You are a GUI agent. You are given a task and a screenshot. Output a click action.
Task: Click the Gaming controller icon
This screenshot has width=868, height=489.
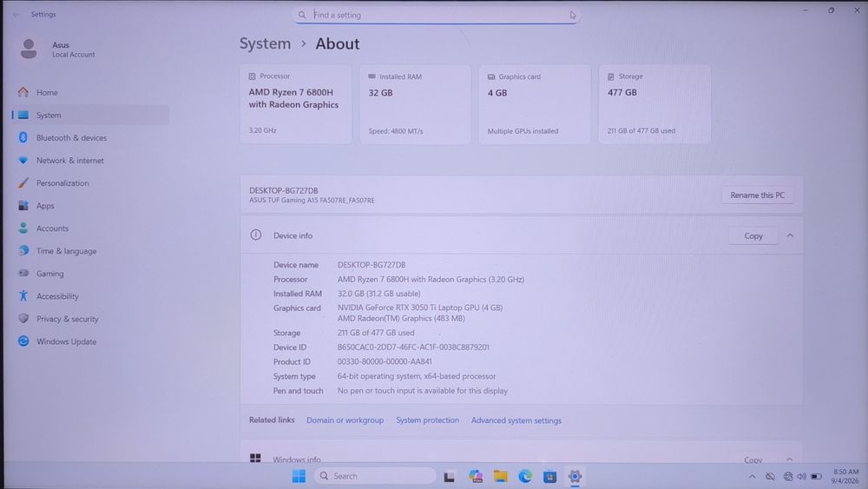pos(23,273)
